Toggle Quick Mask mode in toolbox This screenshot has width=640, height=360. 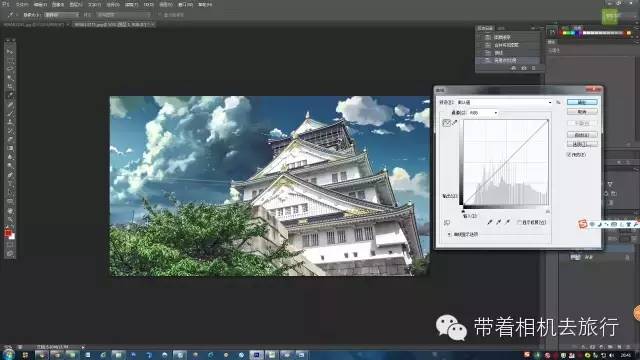coord(10,245)
